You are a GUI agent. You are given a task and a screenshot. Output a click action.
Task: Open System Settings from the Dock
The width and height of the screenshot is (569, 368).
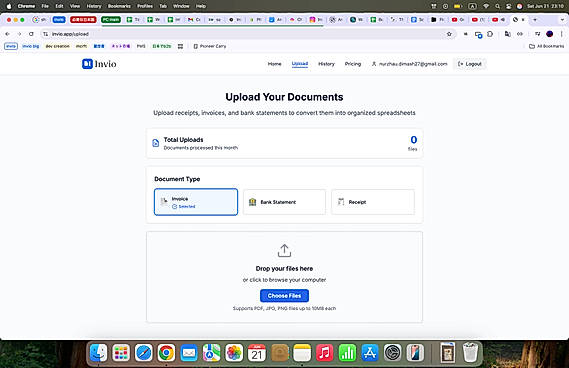tap(393, 352)
